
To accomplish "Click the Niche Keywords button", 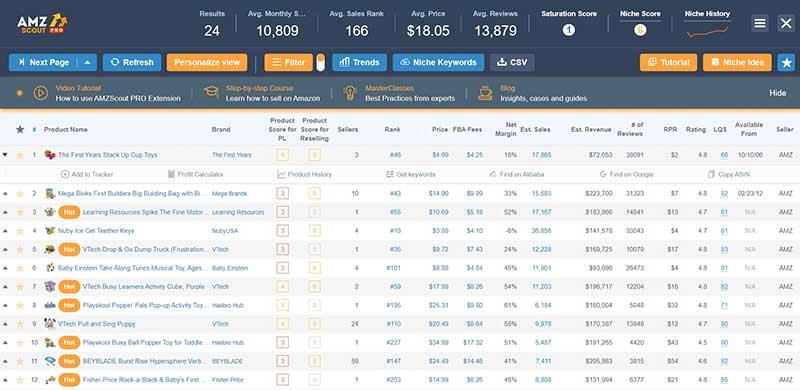I will 438,63.
